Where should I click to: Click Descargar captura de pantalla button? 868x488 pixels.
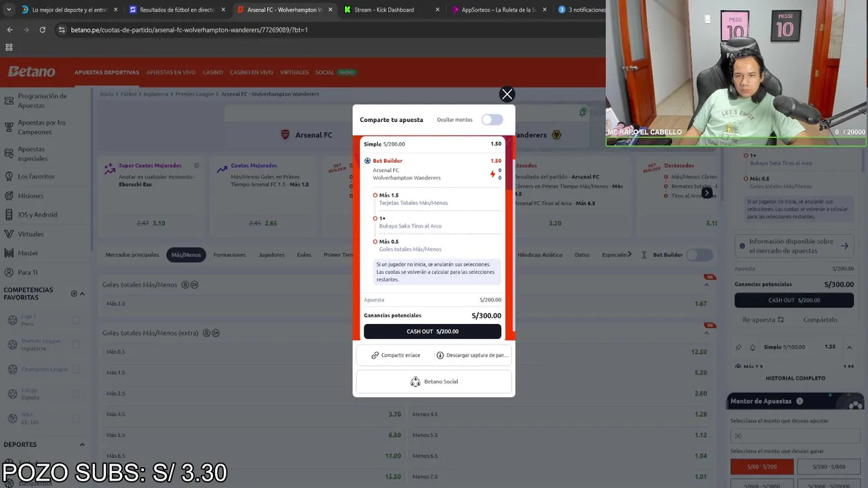(471, 355)
